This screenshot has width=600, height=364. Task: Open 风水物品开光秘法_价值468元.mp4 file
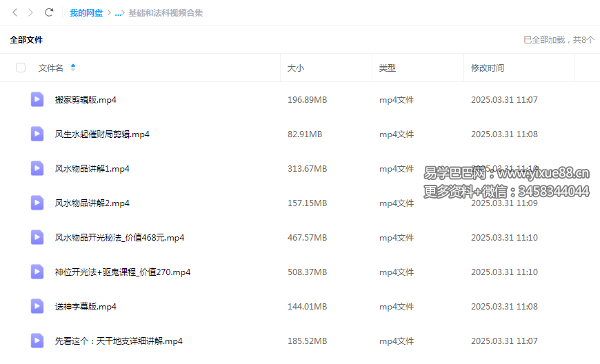(119, 238)
